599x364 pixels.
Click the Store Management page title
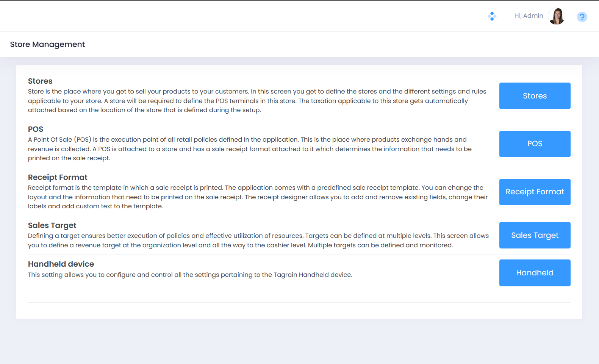coord(47,44)
